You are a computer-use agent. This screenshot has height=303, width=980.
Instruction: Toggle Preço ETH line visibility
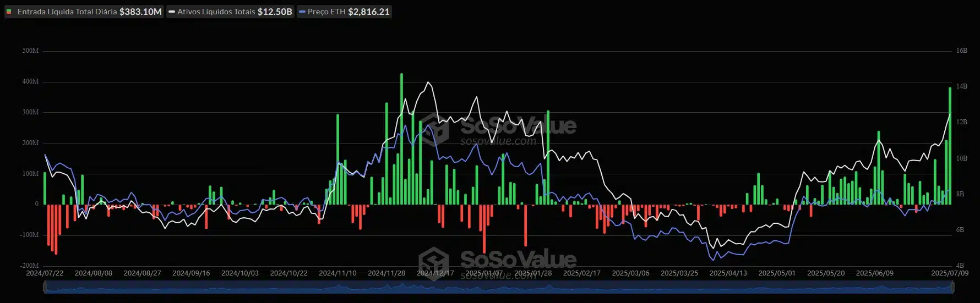(x=345, y=12)
